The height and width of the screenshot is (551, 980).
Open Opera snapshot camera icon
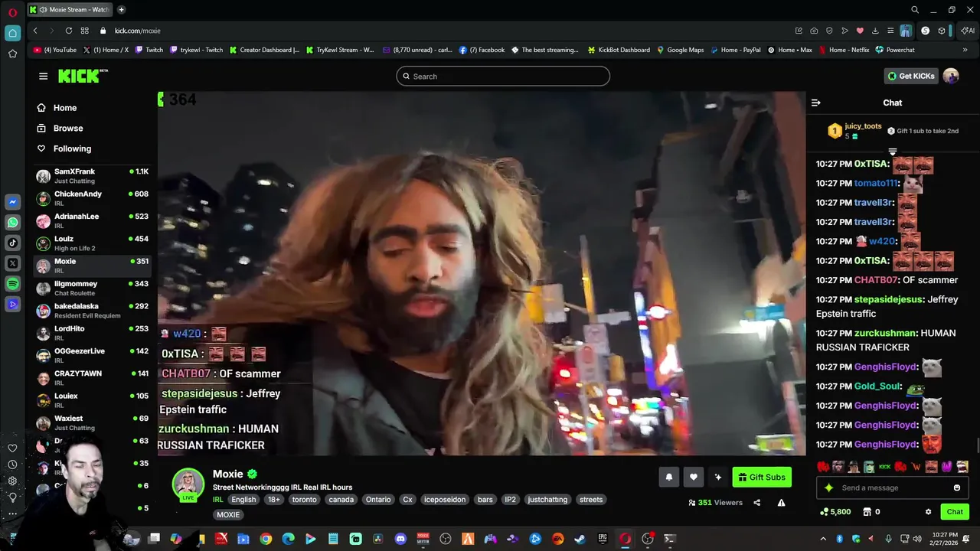coord(814,31)
